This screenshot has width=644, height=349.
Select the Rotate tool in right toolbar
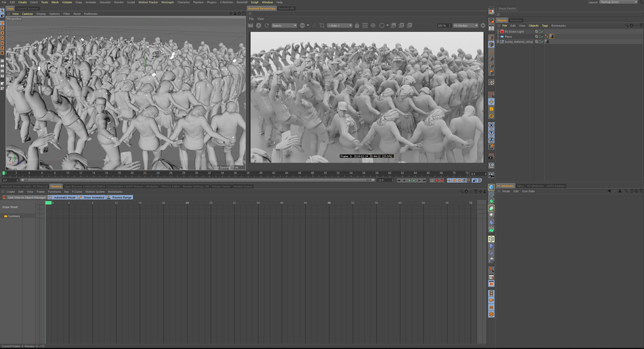coord(491,116)
